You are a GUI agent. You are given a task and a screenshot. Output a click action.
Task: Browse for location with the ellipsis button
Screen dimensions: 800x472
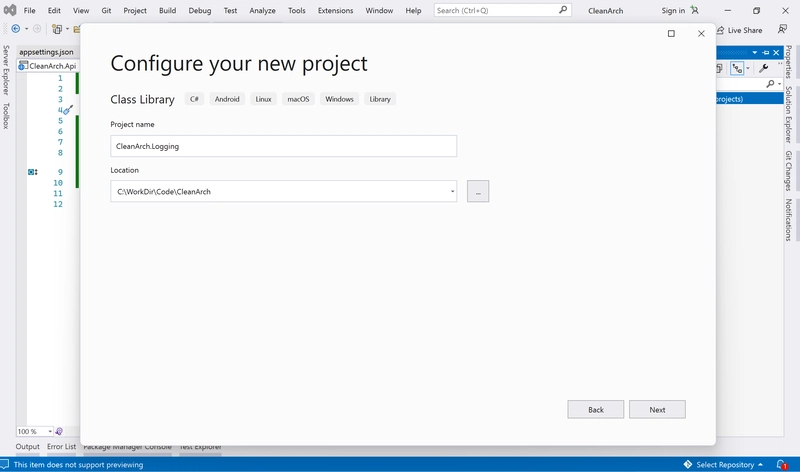coord(478,191)
